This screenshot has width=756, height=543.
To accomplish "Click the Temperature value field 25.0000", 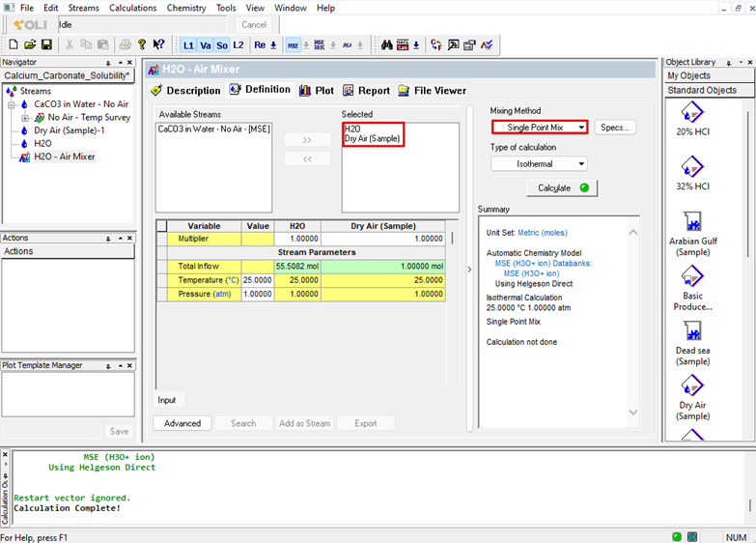I will (258, 280).
